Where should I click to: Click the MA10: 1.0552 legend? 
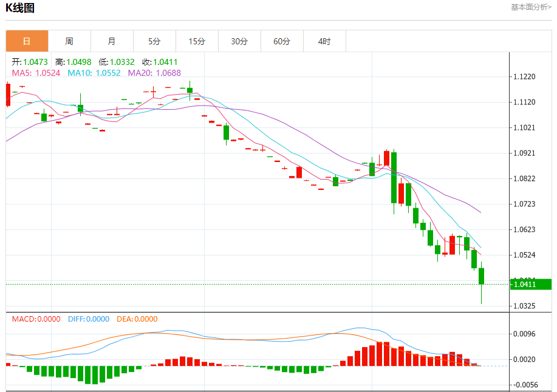94,73
